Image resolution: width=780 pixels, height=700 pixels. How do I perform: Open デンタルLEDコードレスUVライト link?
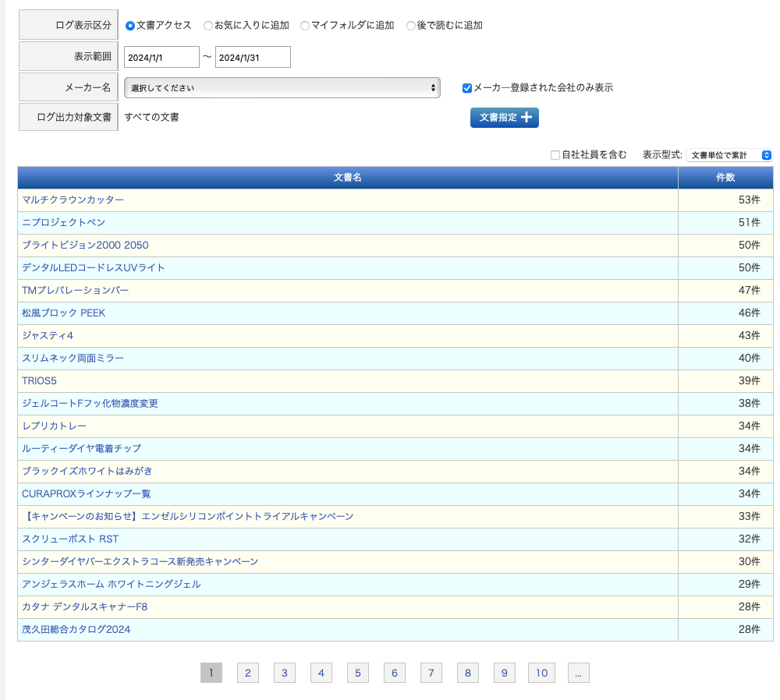[x=93, y=267]
